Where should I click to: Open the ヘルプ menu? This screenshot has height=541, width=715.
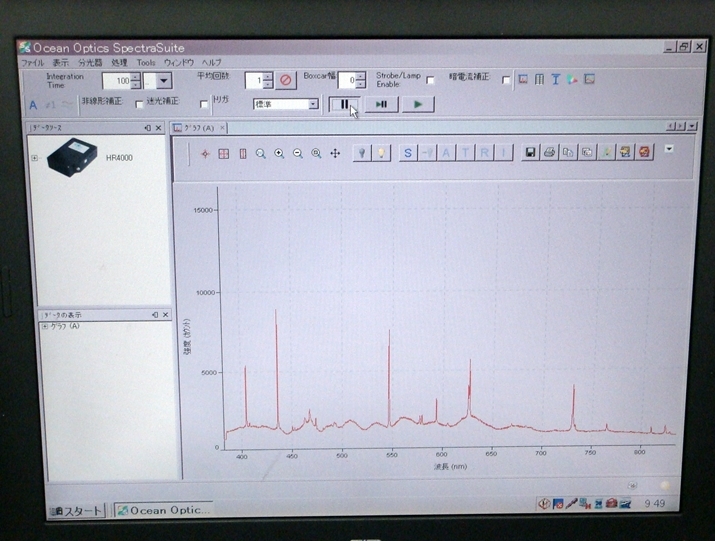[212, 62]
